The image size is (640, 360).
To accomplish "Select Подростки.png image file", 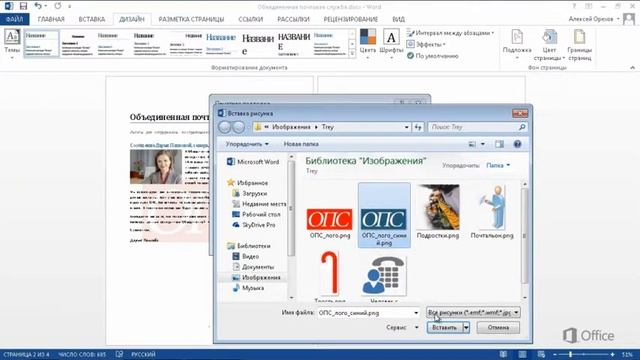I will pos(438,212).
